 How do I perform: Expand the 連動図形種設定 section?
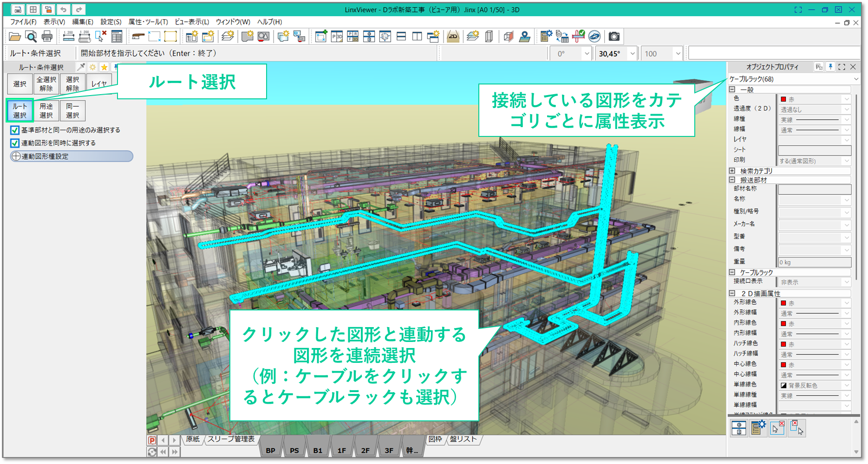pos(16,156)
